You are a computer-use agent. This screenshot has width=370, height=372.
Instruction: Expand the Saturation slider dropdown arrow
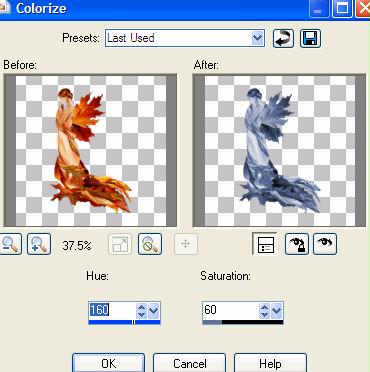point(276,311)
